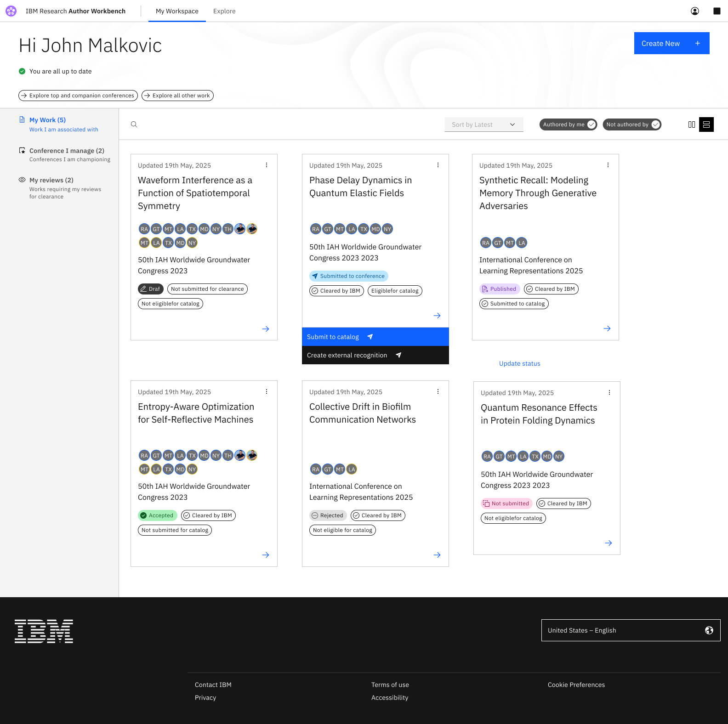Click the IBM Research Author Workbench title
The image size is (728, 724).
coord(75,11)
